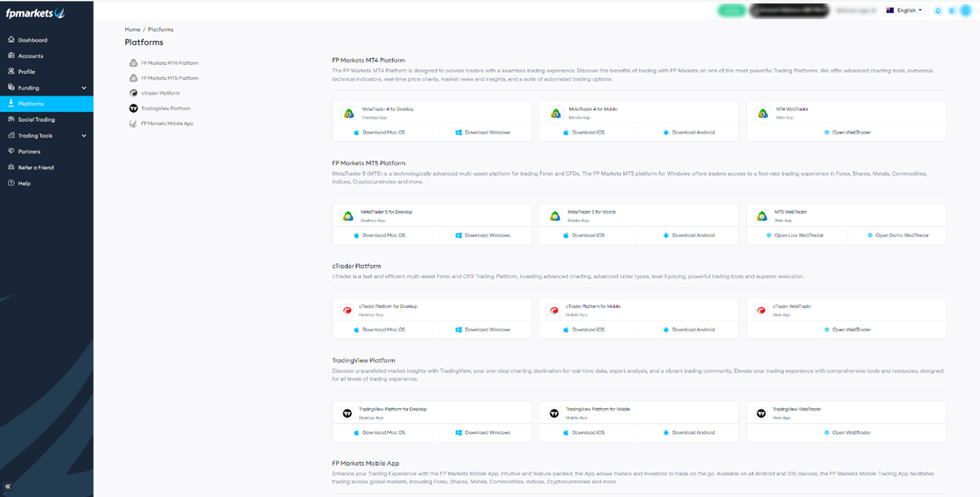Screen dimensions: 980x497
Task: Open the English language dropdown
Action: click(x=905, y=11)
